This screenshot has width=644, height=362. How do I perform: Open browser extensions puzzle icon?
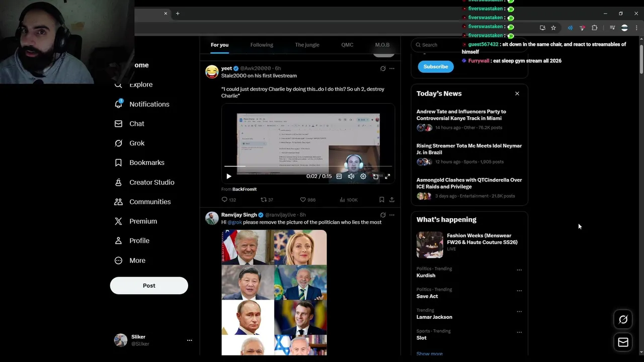point(594,28)
